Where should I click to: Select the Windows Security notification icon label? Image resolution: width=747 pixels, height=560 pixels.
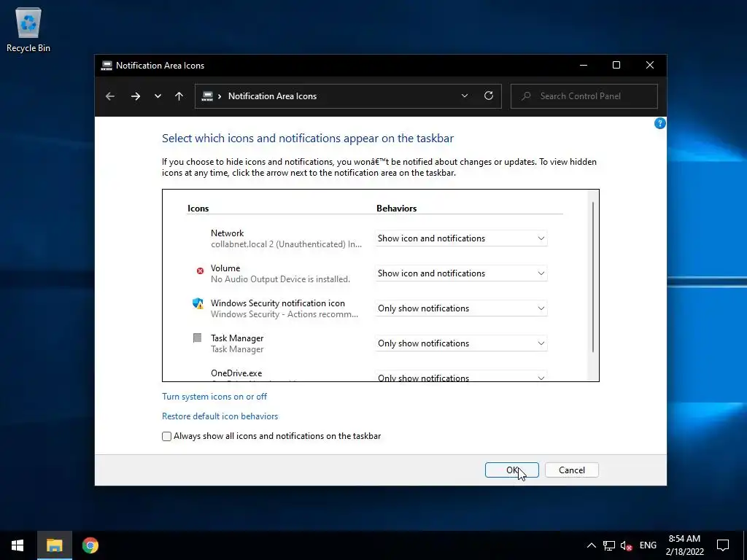(278, 303)
